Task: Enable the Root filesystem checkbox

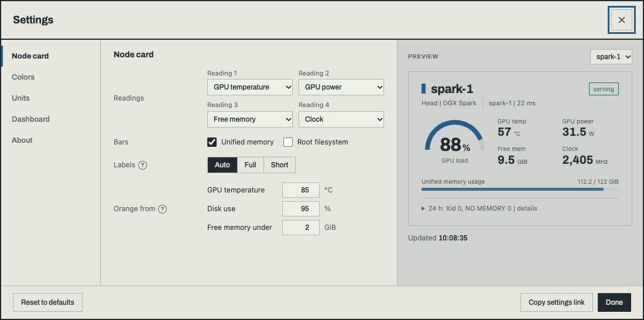Action: point(288,142)
